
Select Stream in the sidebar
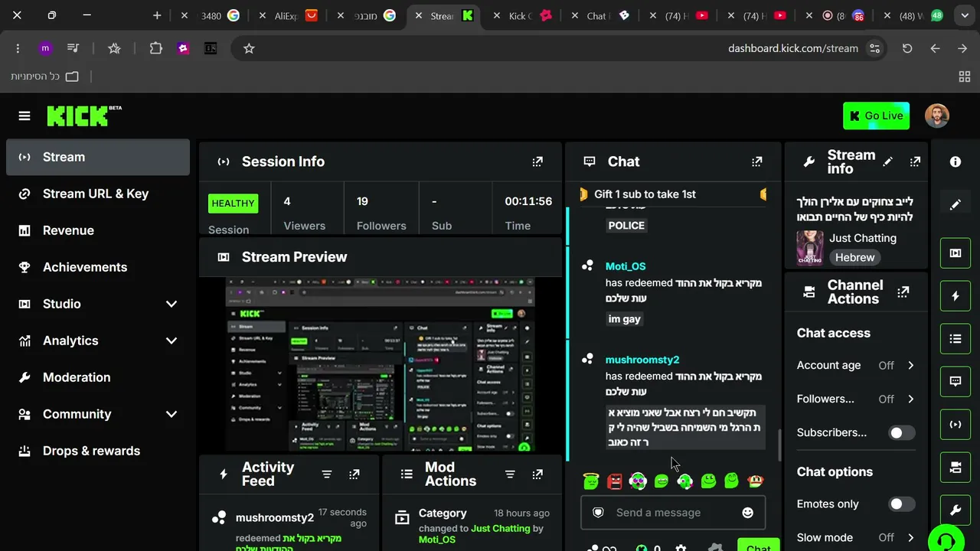click(x=98, y=157)
